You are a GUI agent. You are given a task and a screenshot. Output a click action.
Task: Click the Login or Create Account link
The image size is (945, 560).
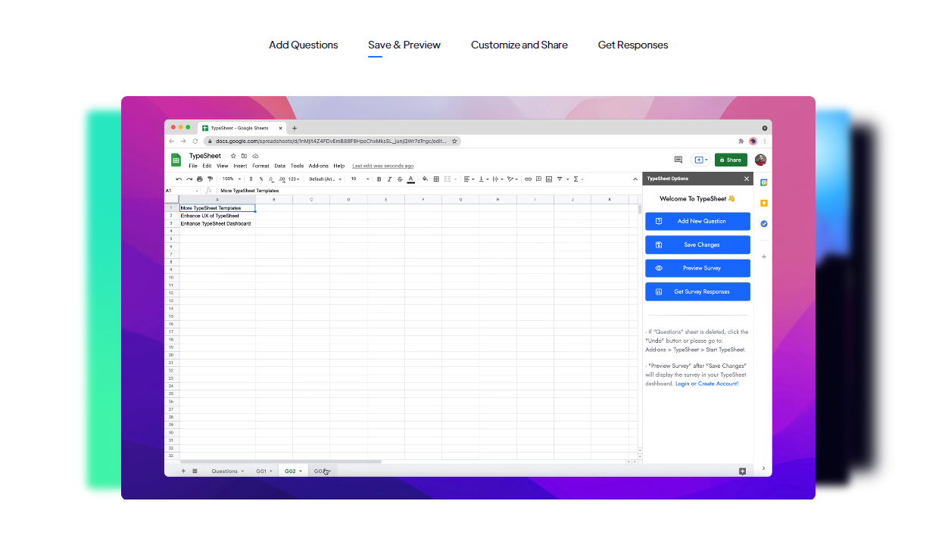point(706,384)
